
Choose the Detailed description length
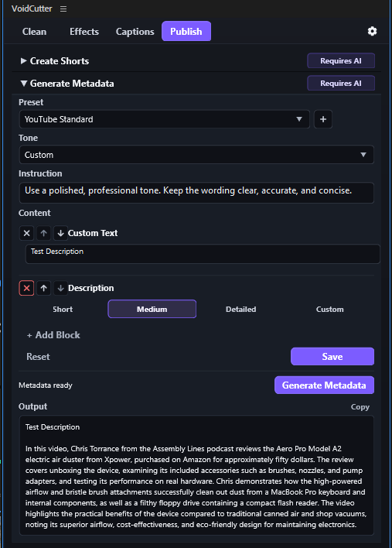[241, 310]
